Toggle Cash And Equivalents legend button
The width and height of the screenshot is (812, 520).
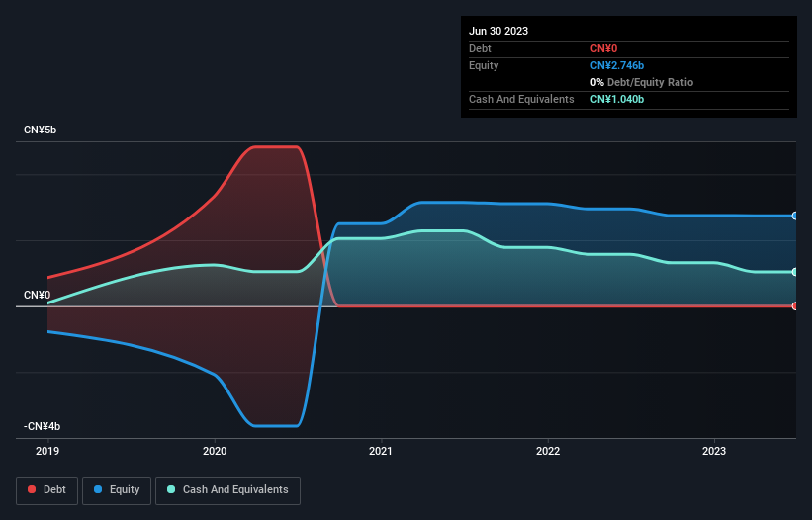227,490
